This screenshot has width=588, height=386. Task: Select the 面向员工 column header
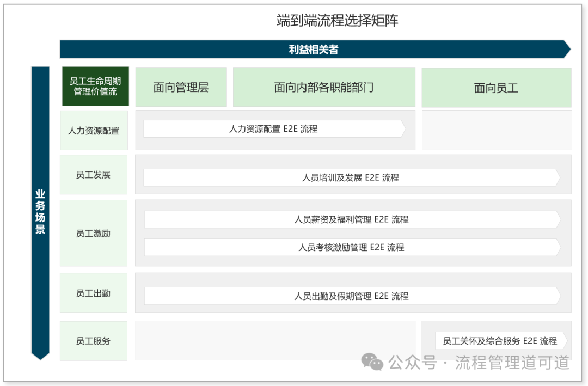tap(496, 88)
